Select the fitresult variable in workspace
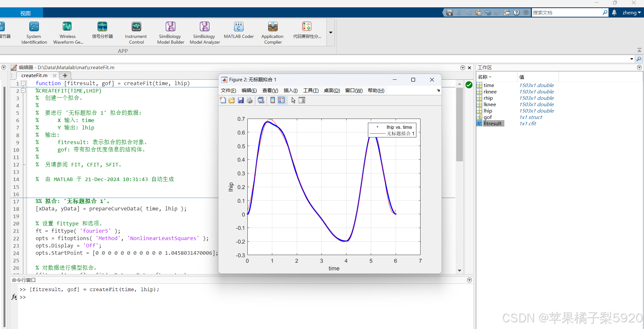Screen dimensions: 644x329 click(x=493, y=124)
